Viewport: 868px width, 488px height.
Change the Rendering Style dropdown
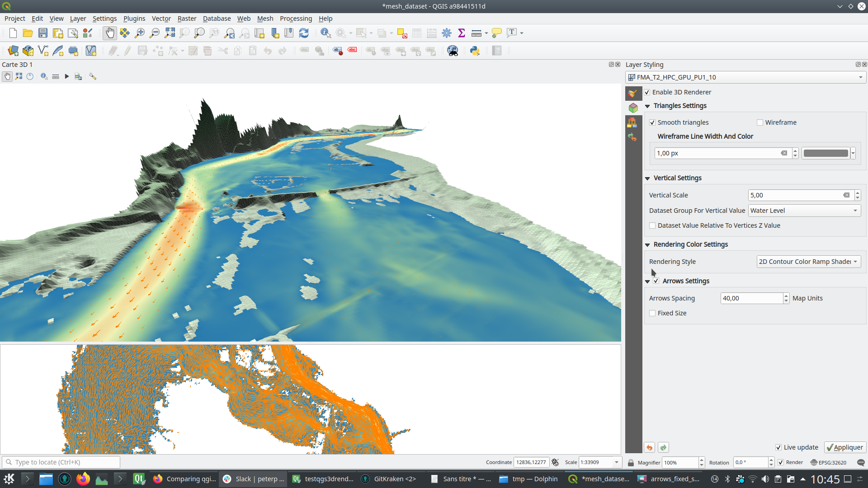pyautogui.click(x=808, y=262)
